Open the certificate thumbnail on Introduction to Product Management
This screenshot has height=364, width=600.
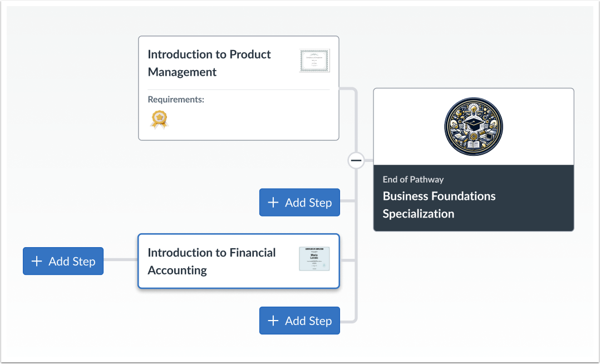coord(314,61)
